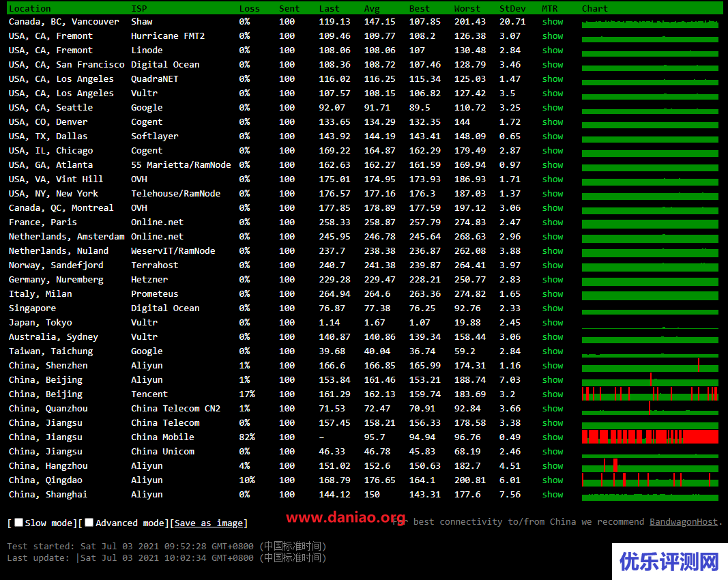The image size is (728, 580).
Task: Show MTR for Nuremberg Hetzner row
Action: coord(553,280)
